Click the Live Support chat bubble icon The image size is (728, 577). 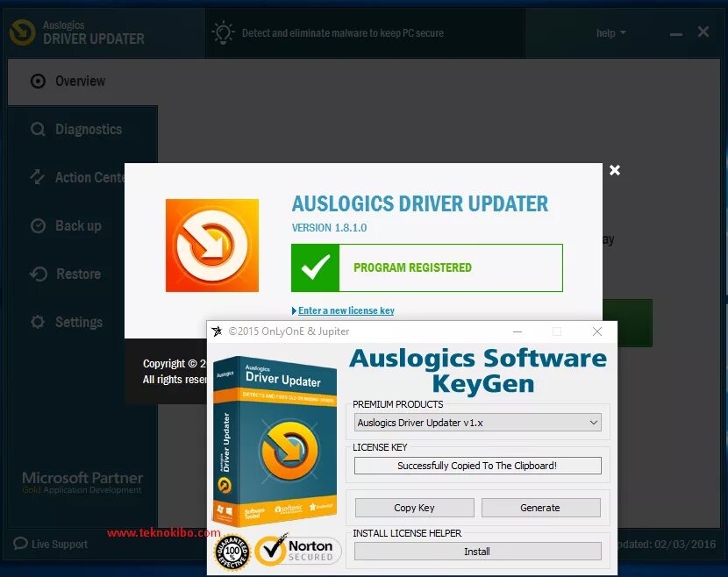pyautogui.click(x=20, y=544)
